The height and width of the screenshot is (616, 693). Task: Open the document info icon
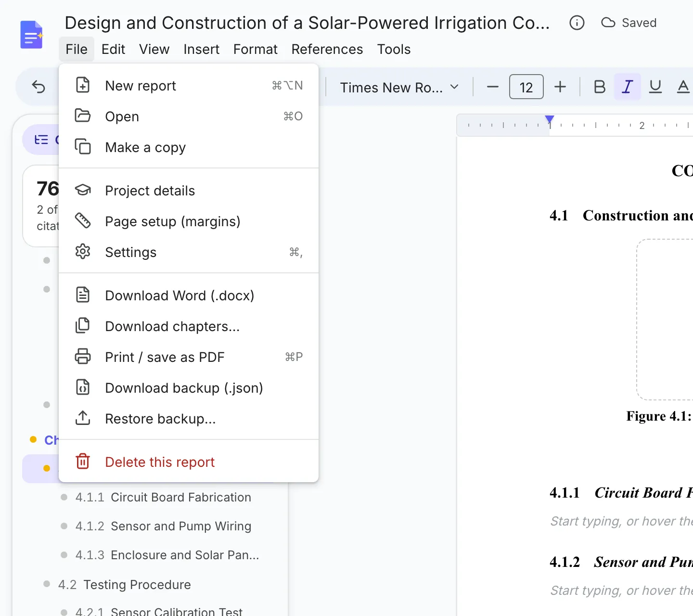pos(577,23)
